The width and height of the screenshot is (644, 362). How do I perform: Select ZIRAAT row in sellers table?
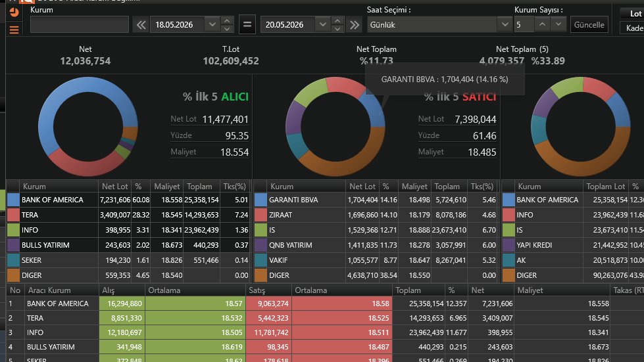point(376,215)
